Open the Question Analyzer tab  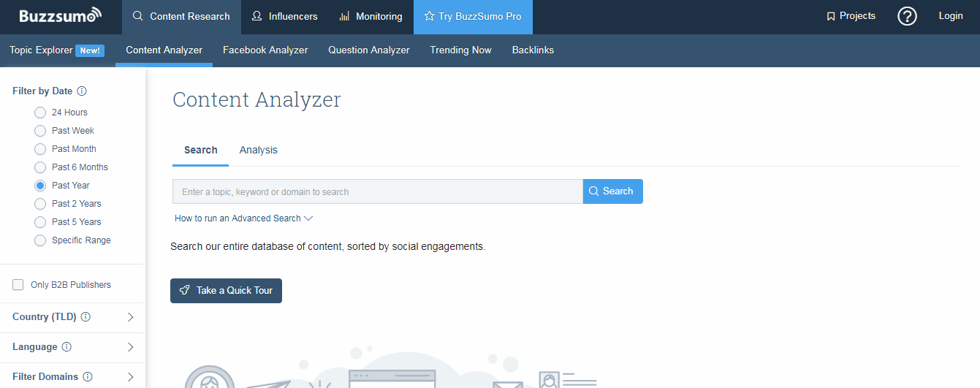(369, 50)
